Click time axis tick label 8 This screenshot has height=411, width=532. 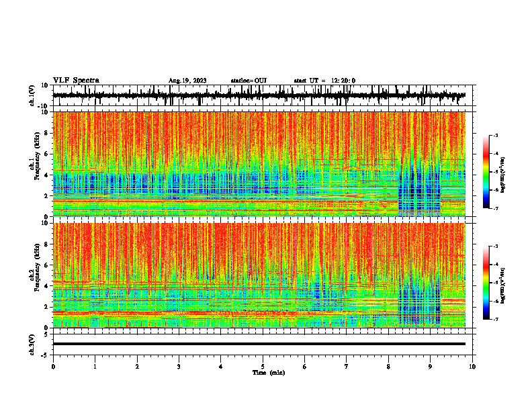pyautogui.click(x=388, y=367)
